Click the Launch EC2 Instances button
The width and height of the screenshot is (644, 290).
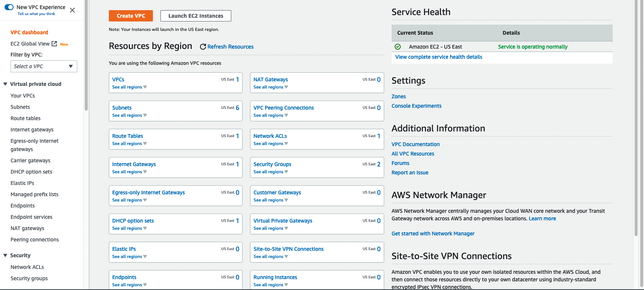pyautogui.click(x=195, y=16)
